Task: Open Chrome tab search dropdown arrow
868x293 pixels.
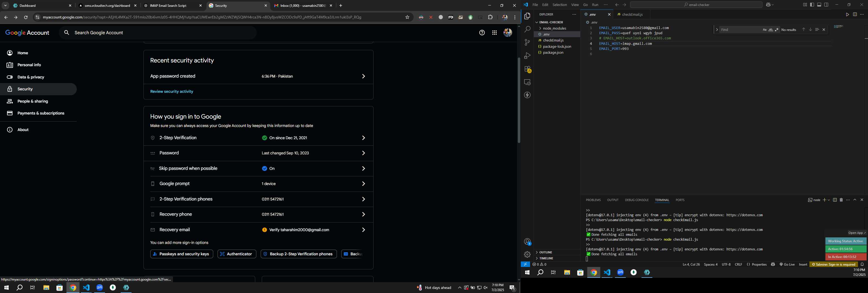Action: click(5, 5)
